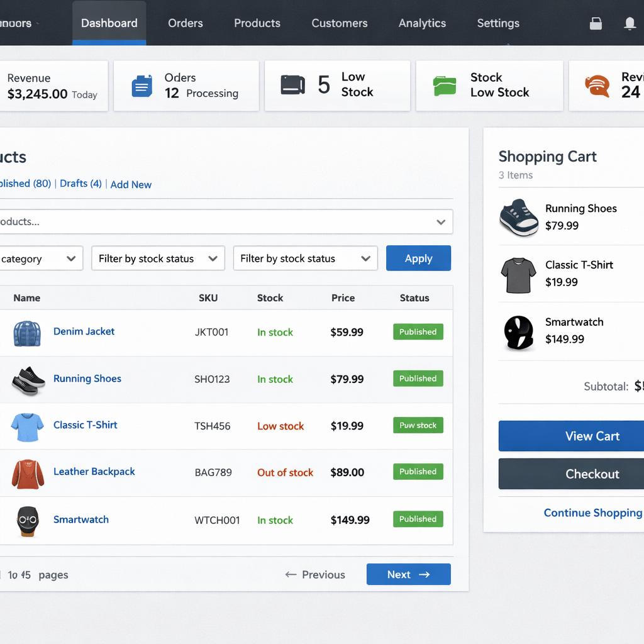Go to the Settings menu item
Viewport: 644px width, 644px height.
pos(498,23)
